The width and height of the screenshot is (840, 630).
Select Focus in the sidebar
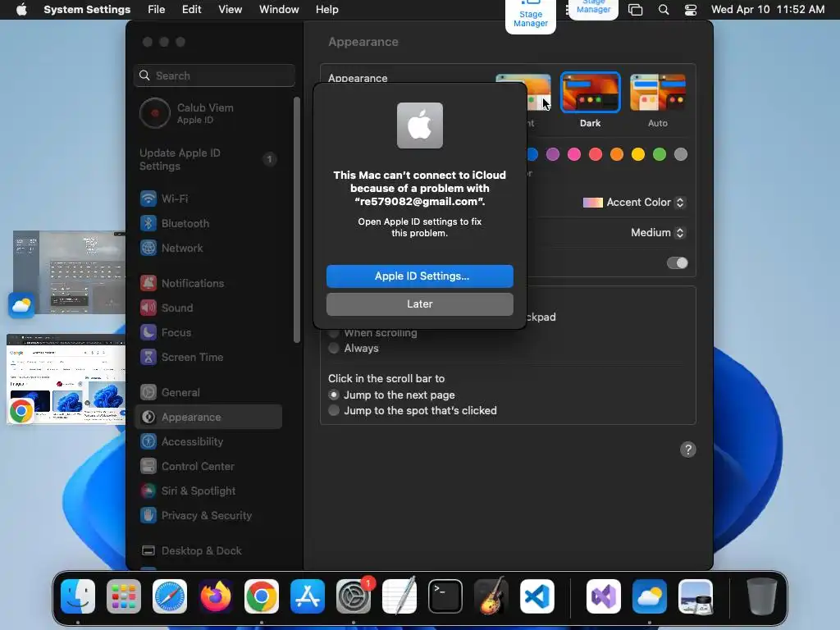click(209, 333)
